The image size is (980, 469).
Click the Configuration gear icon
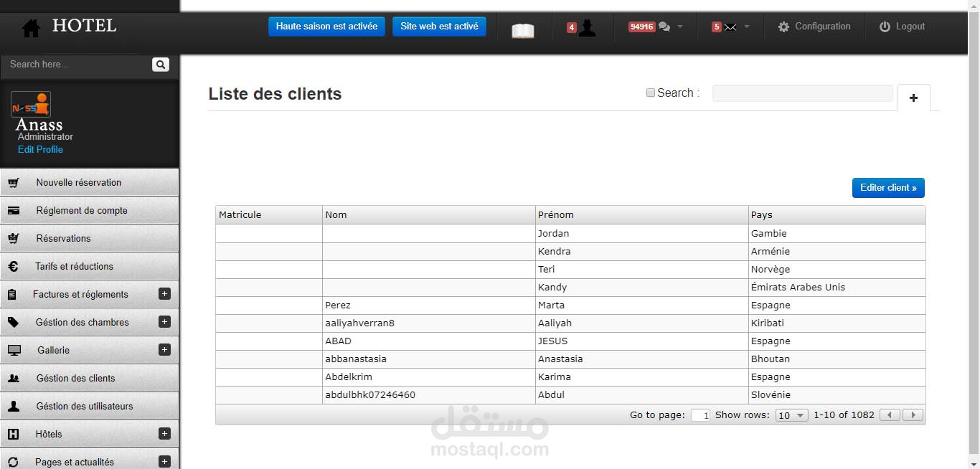point(783,27)
